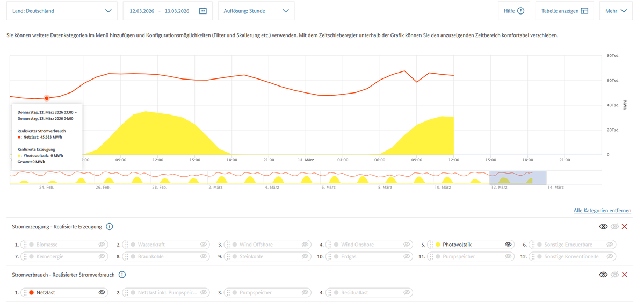Click the red Netzlast data point on chart
The image size is (644, 302).
46,98
